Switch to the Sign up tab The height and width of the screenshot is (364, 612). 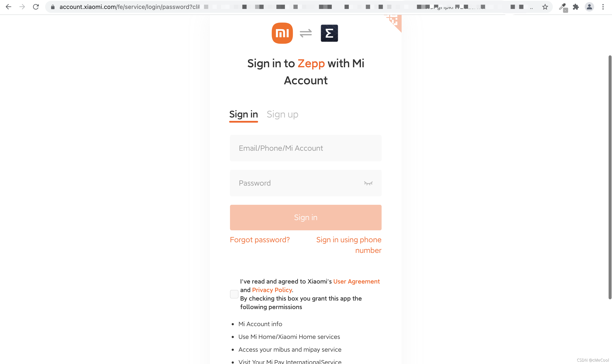[282, 114]
